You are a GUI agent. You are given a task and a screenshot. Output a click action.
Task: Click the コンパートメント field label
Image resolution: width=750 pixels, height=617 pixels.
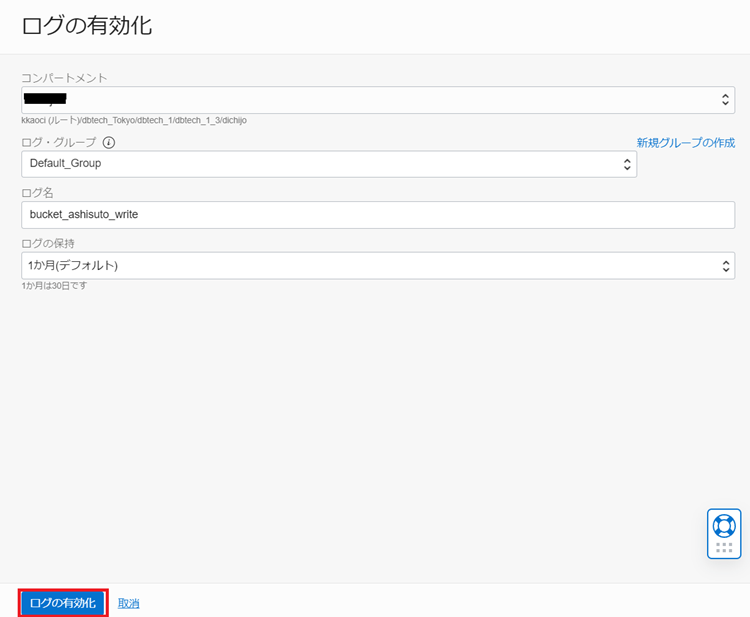pyautogui.click(x=64, y=78)
